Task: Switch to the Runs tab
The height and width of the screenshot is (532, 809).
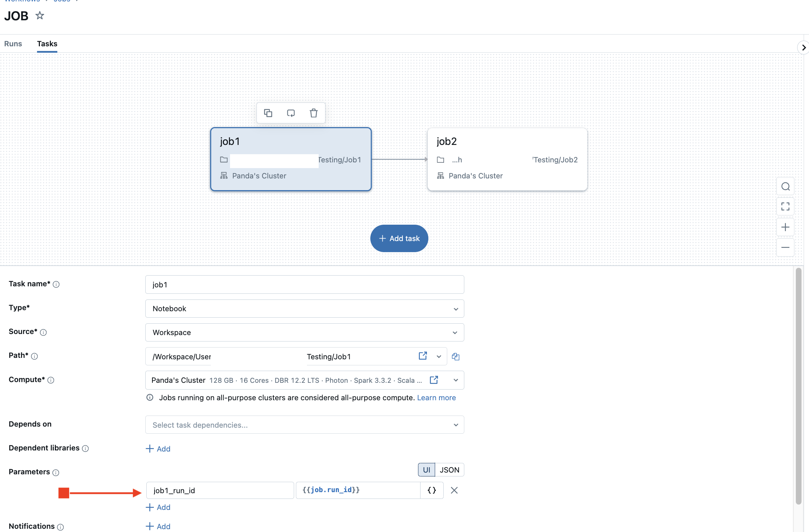Action: [x=13, y=43]
